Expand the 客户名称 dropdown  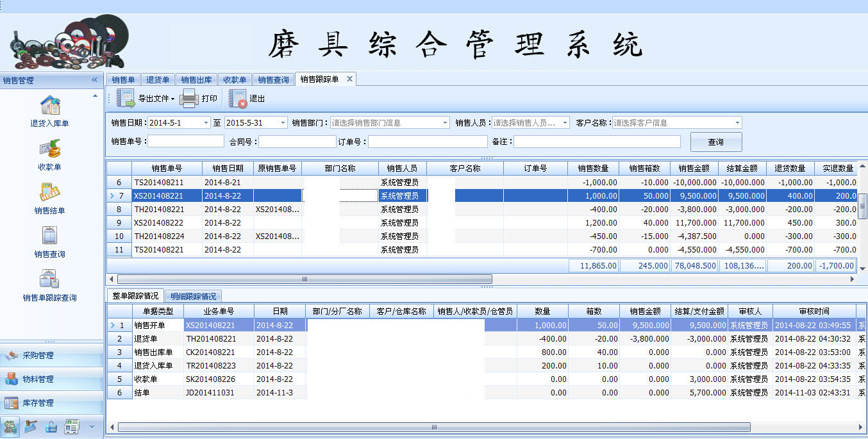738,122
